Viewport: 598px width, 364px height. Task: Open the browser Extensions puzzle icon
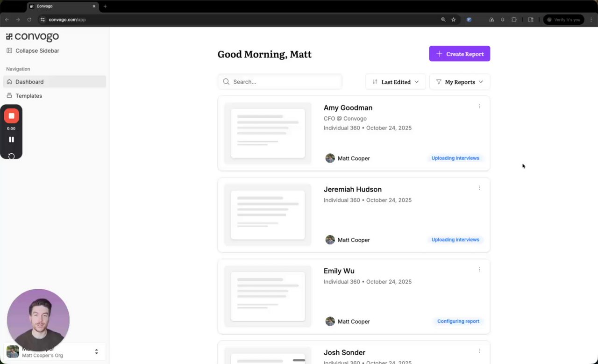click(x=514, y=20)
